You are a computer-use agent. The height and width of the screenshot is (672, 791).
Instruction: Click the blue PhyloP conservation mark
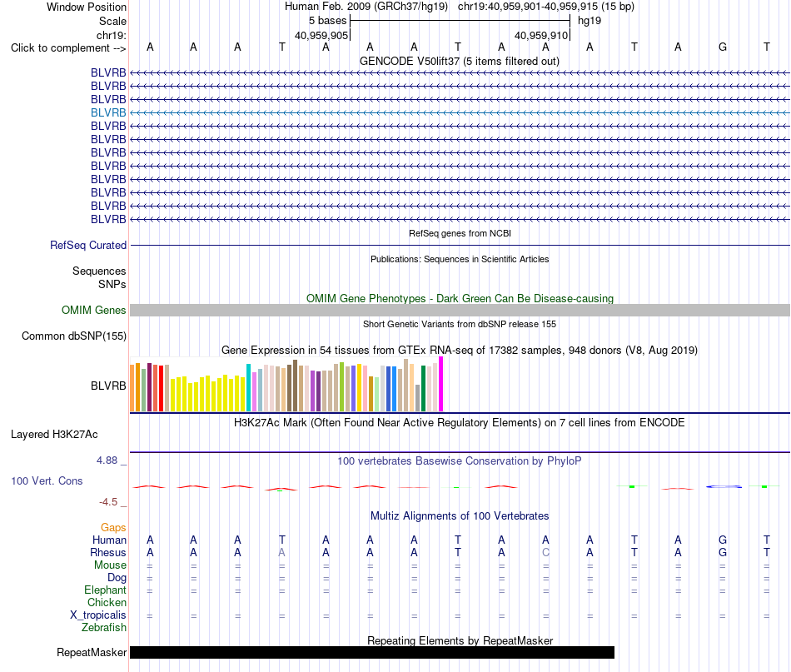click(x=724, y=486)
